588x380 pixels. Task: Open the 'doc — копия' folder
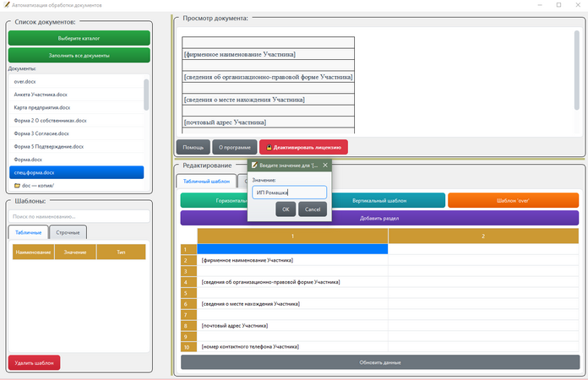point(77,186)
